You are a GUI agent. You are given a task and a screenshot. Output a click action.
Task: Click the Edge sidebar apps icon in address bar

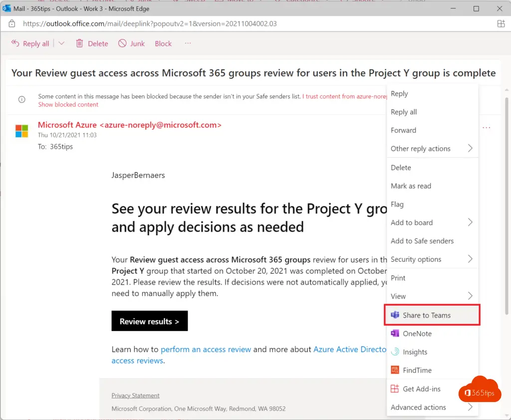click(x=501, y=23)
